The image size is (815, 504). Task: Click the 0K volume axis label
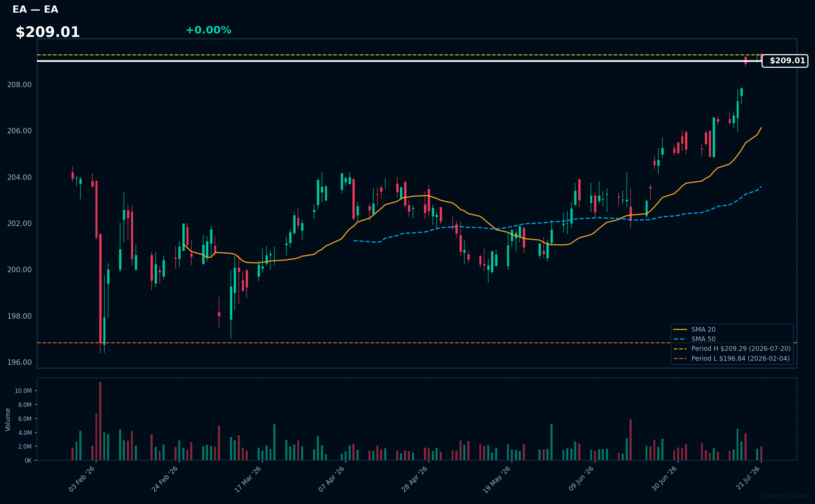tap(28, 461)
